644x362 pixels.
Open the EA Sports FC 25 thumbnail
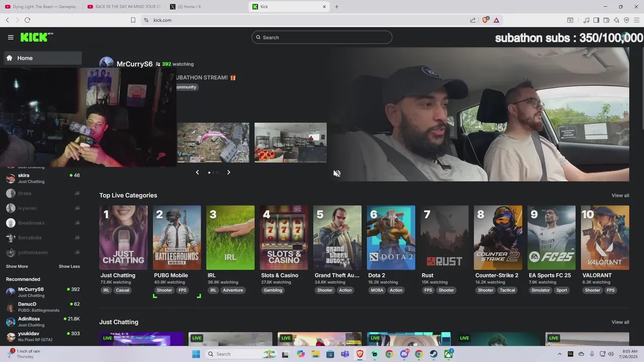click(x=551, y=238)
